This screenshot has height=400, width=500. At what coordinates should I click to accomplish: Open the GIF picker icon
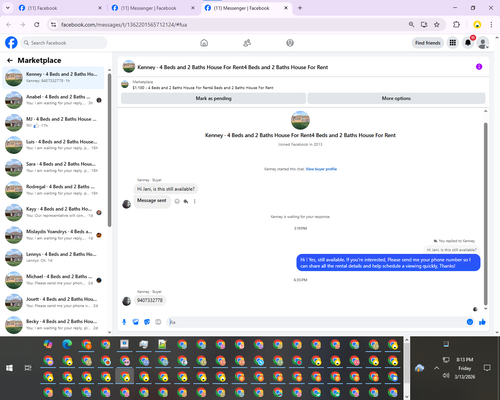click(x=158, y=322)
